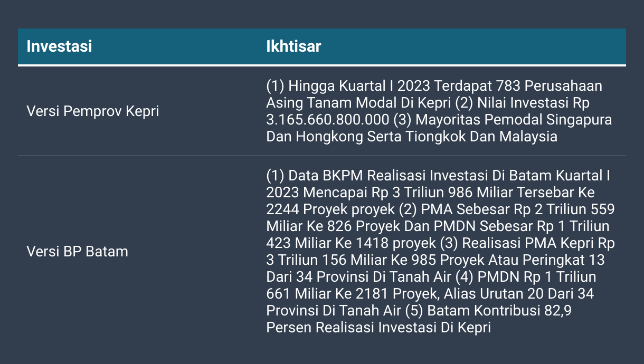The width and height of the screenshot is (644, 364).
Task: Click the Pemprov Kepri summary text
Action: tap(439, 111)
